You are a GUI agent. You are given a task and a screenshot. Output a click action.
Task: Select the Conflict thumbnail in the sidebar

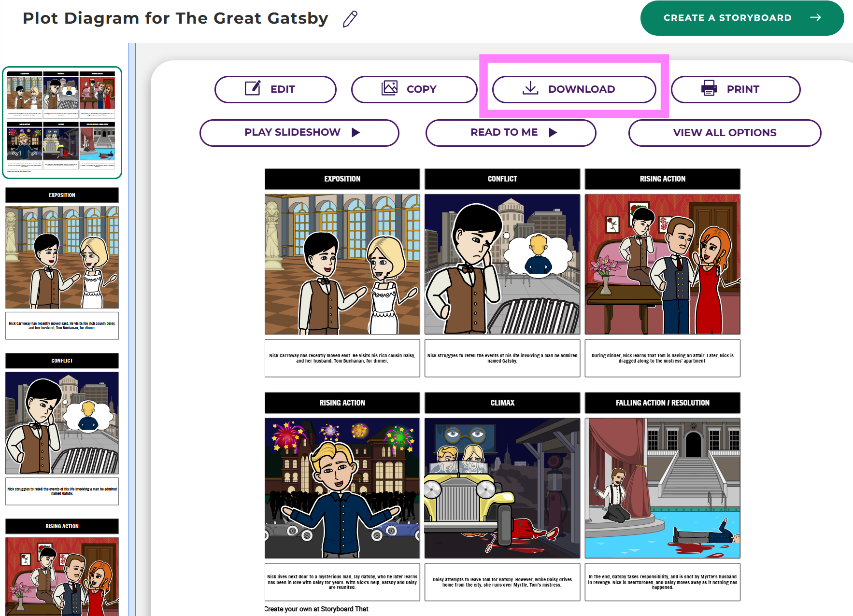pyautogui.click(x=62, y=423)
